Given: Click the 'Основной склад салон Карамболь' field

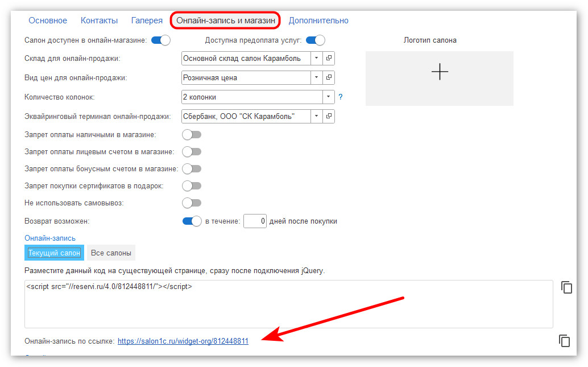Looking at the screenshot, I should [x=246, y=58].
